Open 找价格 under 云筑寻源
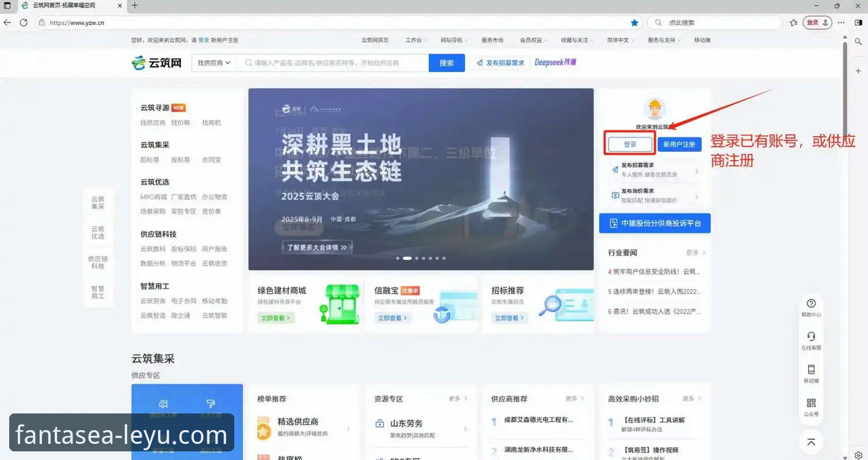 180,122
